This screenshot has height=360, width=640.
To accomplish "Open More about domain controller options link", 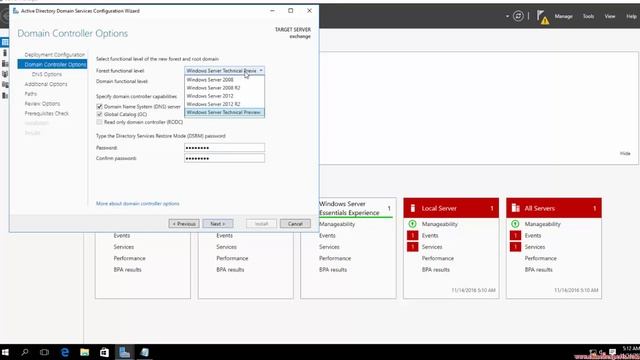I will coord(138,203).
